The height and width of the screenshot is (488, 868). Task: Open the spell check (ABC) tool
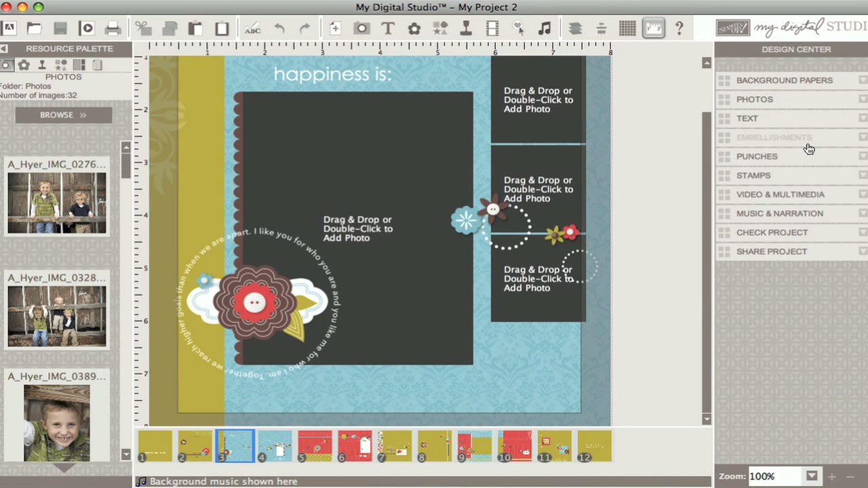point(252,28)
